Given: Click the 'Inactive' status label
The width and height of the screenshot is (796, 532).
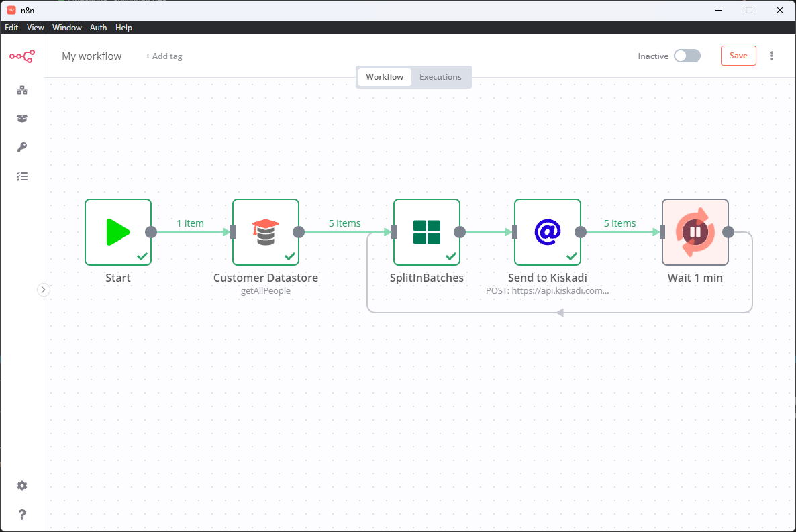Looking at the screenshot, I should tap(653, 56).
